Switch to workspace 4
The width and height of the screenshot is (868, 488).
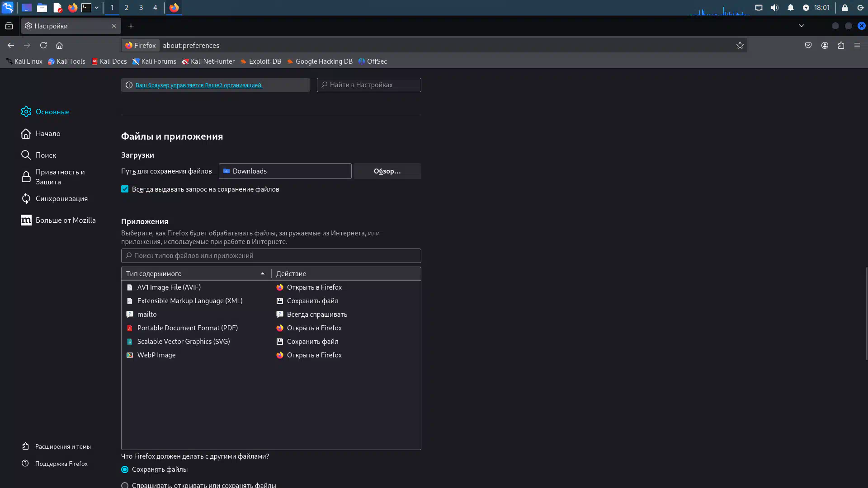coord(155,8)
